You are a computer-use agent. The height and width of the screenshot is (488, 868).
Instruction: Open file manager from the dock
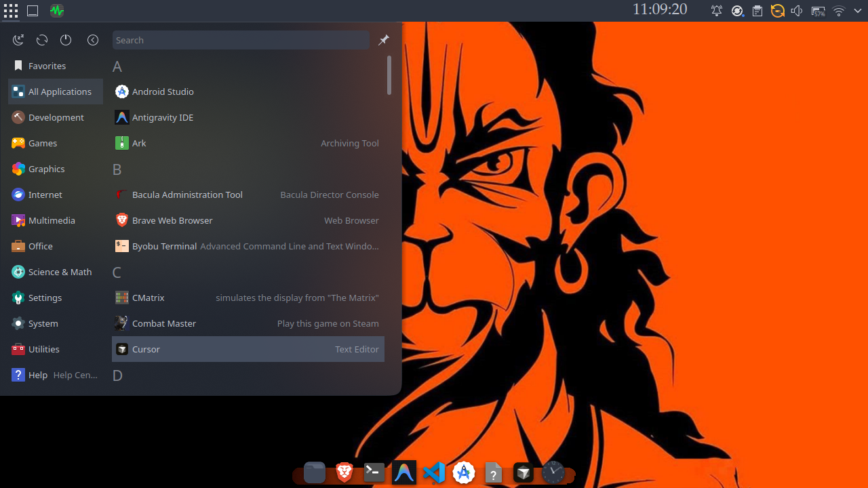pos(315,472)
